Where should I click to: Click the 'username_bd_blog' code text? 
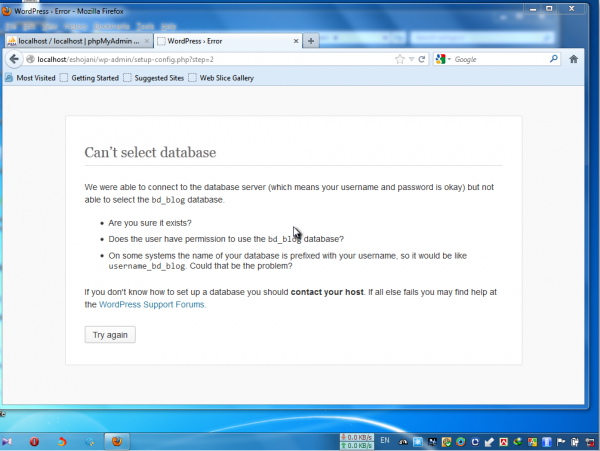coord(147,266)
